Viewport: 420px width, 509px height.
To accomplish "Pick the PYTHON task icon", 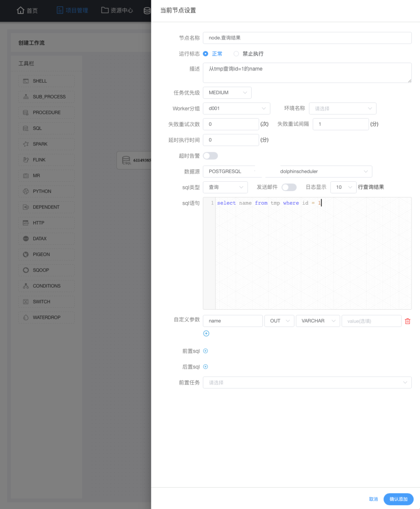I will click(26, 191).
